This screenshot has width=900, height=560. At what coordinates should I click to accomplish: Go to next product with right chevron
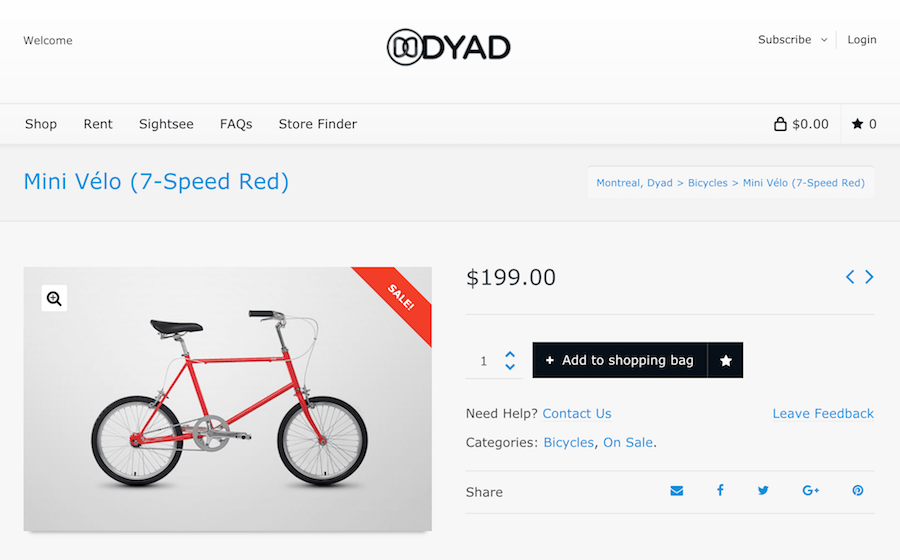869,277
